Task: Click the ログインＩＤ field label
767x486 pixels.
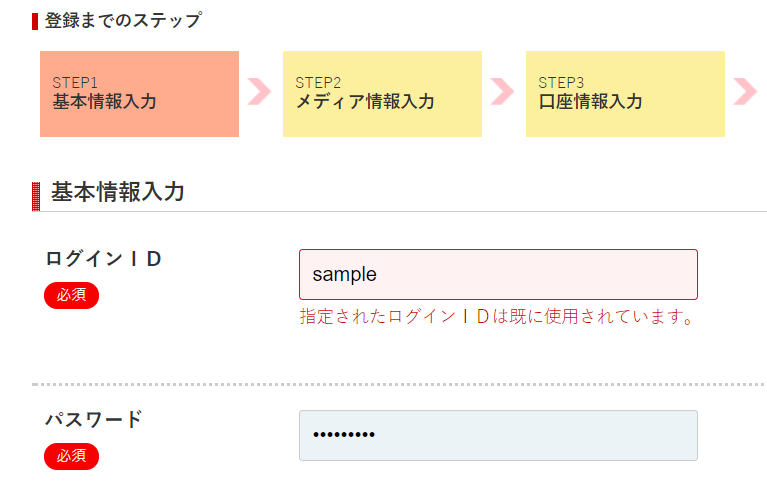Action: click(104, 259)
